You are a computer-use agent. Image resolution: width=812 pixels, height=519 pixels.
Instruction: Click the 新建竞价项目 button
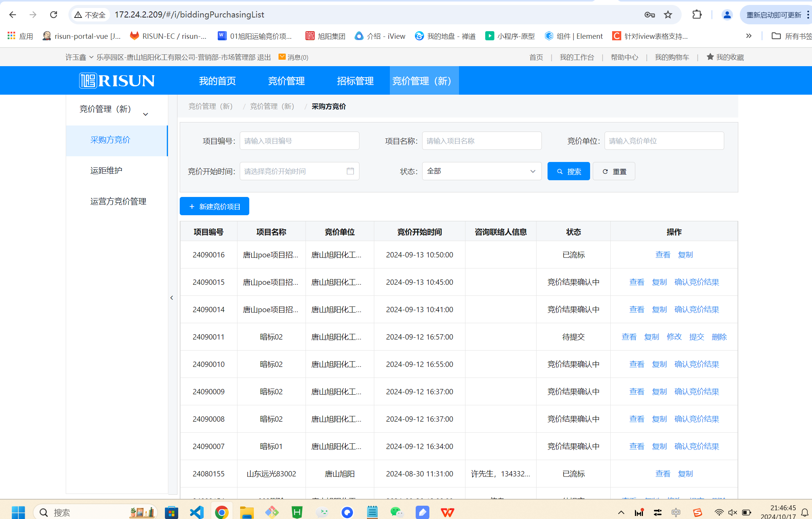tap(214, 206)
